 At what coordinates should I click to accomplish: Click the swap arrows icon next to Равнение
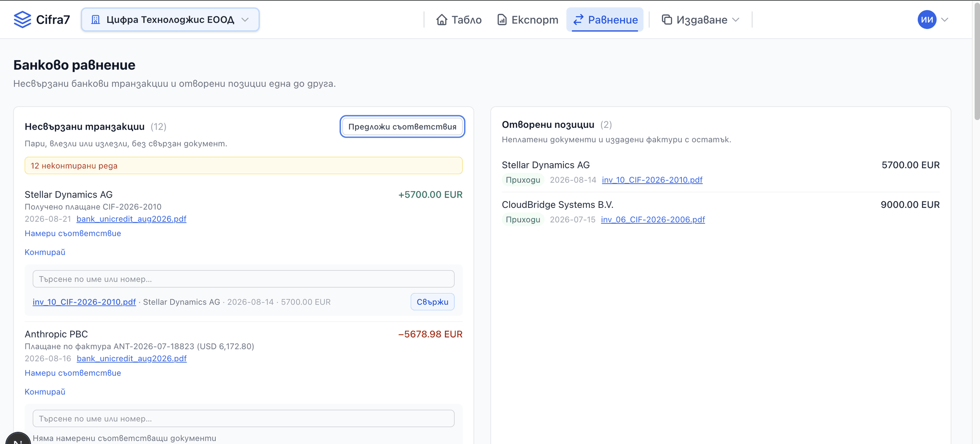coord(578,19)
